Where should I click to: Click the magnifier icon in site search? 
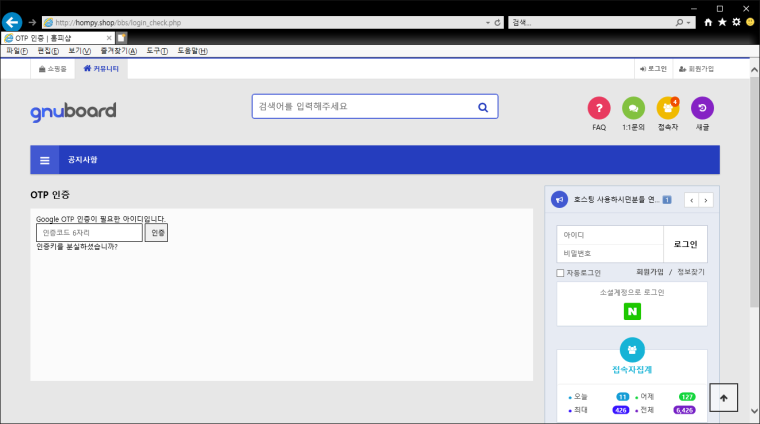482,107
